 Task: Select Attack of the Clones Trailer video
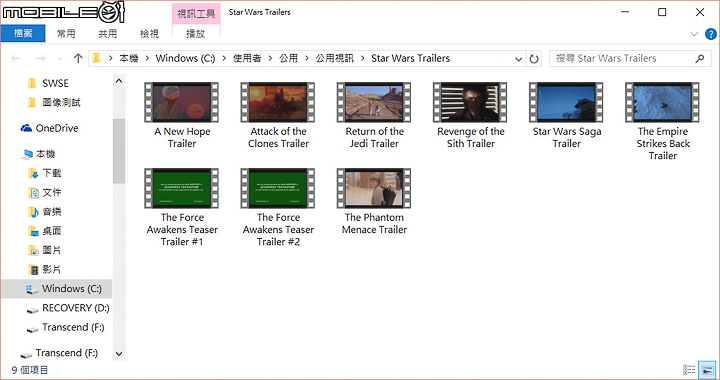point(278,116)
